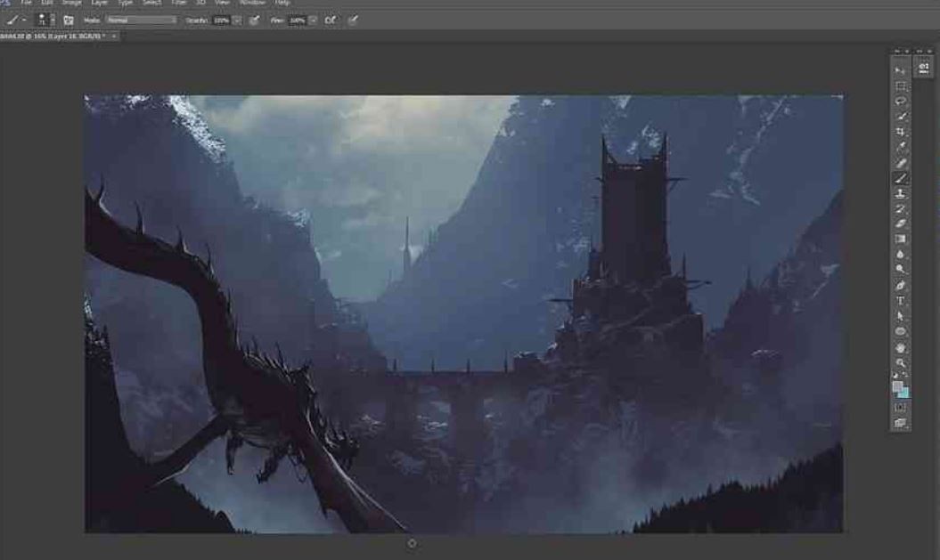Open the Filter menu
Image resolution: width=940 pixels, height=560 pixels.
coord(179,4)
